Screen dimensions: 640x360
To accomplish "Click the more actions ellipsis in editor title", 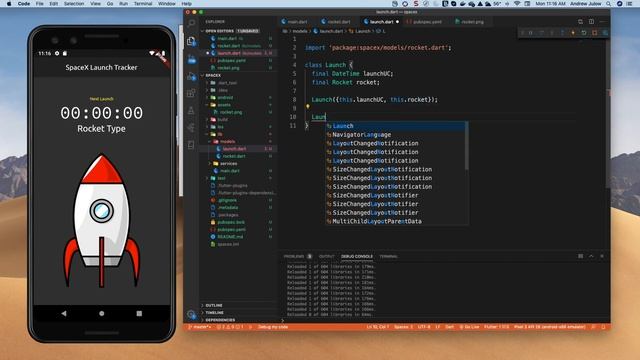I will 602,22.
